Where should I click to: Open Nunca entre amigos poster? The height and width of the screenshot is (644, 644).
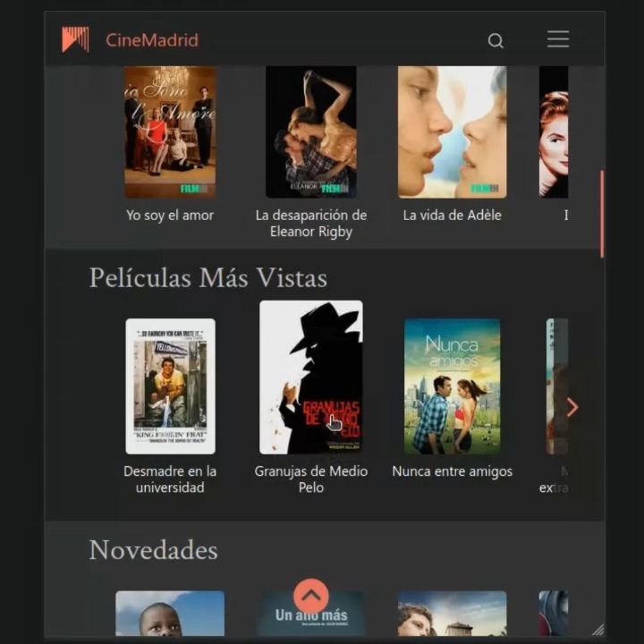click(453, 386)
